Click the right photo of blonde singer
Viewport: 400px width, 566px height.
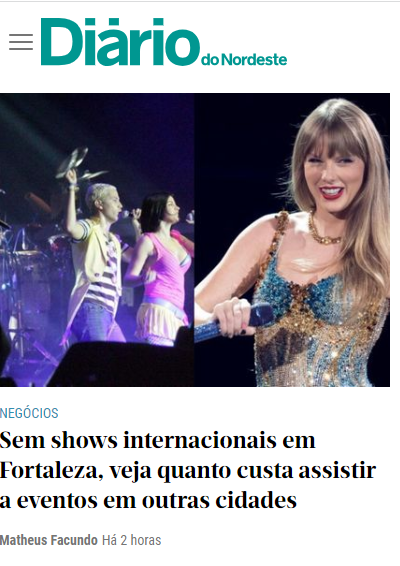coord(292,240)
